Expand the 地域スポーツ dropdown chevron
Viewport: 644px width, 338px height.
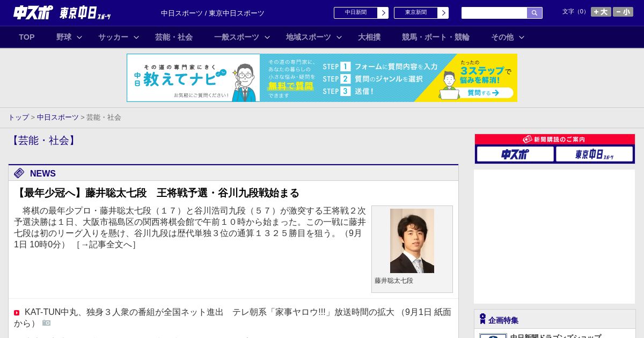click(339, 37)
